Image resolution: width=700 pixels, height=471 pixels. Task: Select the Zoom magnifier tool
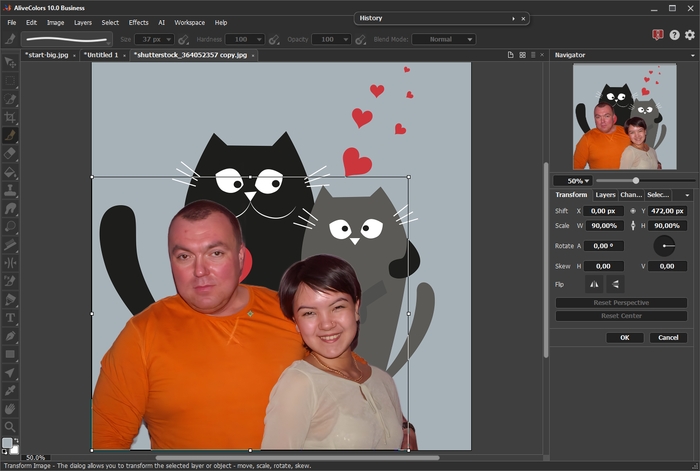pos(10,427)
